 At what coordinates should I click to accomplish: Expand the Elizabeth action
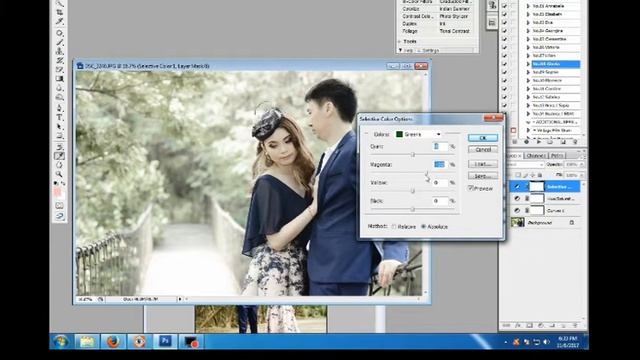[528, 14]
